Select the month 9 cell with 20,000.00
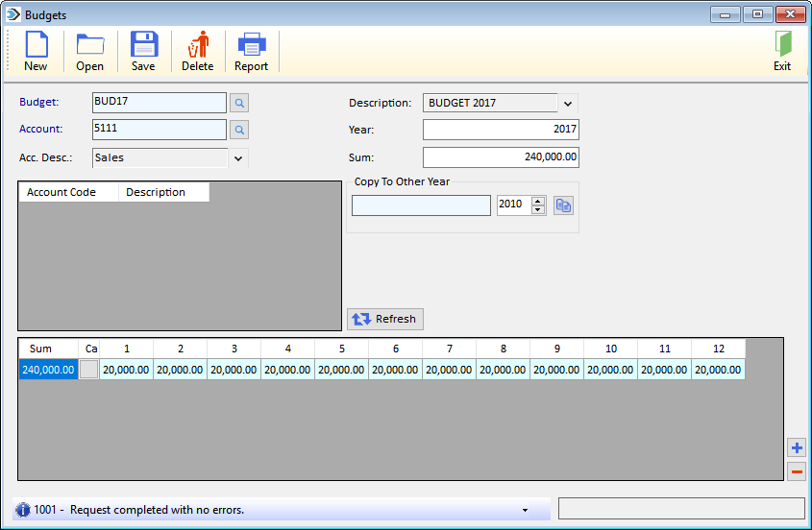 coord(557,370)
